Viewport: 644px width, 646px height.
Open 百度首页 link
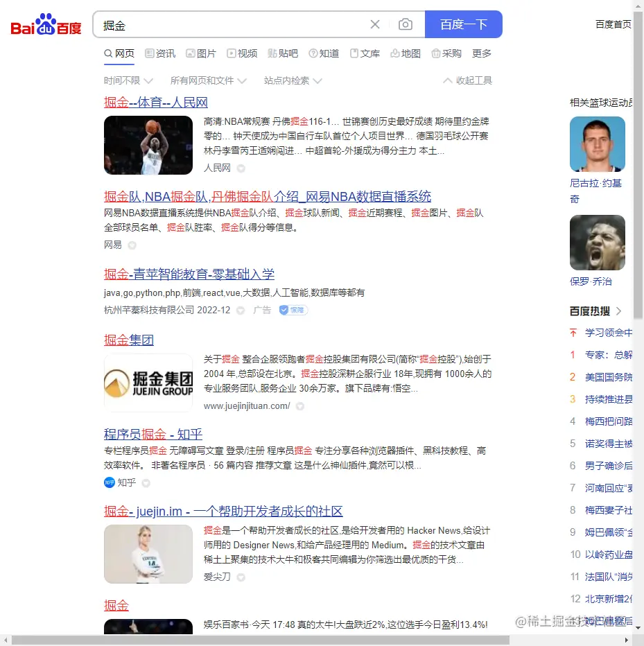[613, 24]
